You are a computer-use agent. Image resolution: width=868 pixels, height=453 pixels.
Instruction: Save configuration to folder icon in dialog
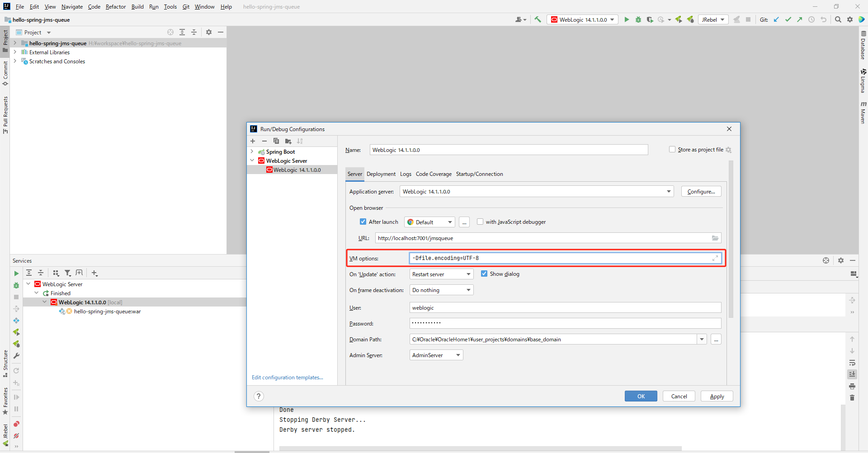coord(288,141)
